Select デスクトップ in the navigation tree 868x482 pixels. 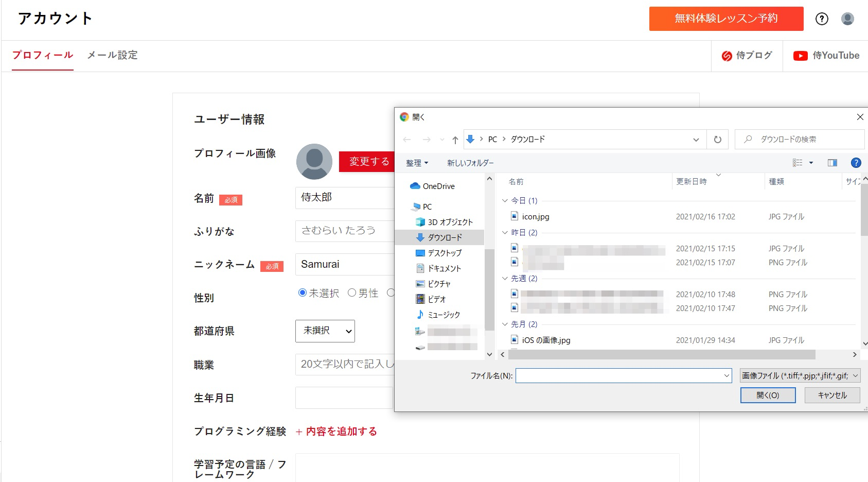coord(444,253)
